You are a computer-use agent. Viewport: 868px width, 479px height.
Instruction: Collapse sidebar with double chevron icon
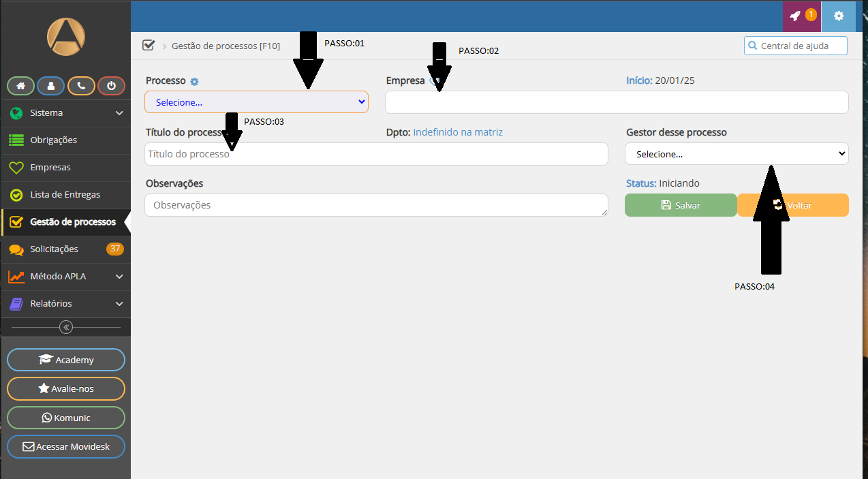click(66, 327)
